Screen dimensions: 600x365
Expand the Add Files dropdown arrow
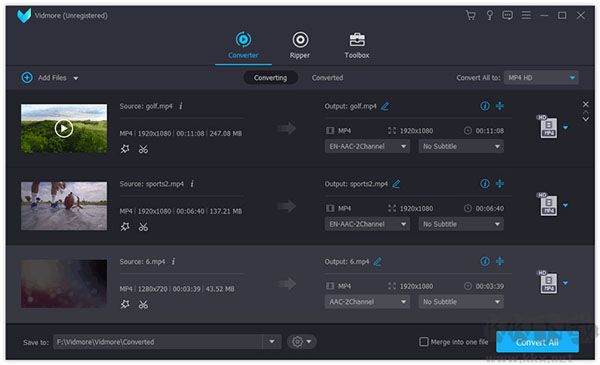pos(76,78)
